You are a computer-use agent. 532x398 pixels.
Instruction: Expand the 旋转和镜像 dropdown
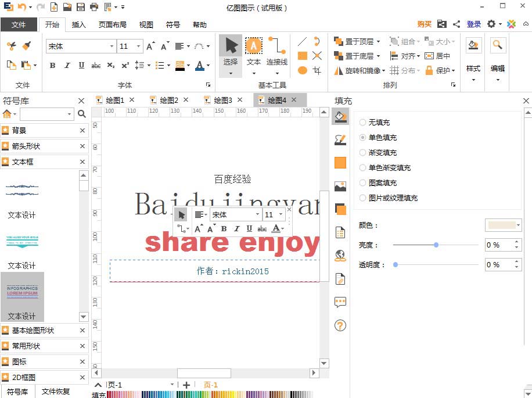384,70
